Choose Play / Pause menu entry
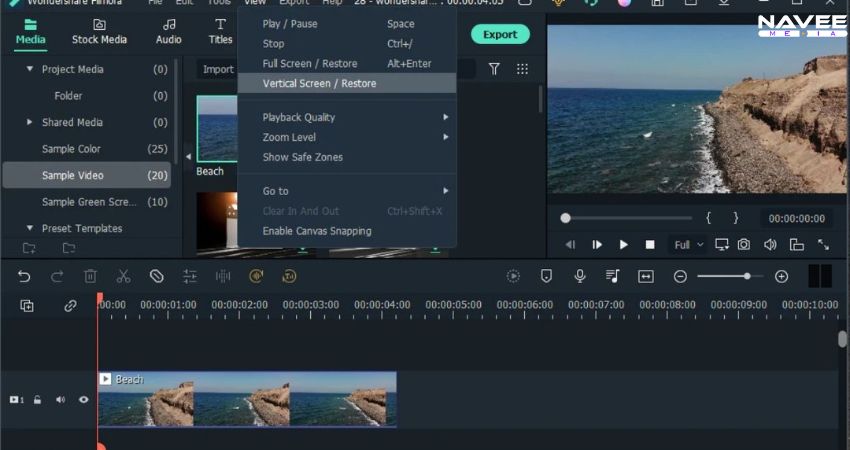 [x=347, y=24]
